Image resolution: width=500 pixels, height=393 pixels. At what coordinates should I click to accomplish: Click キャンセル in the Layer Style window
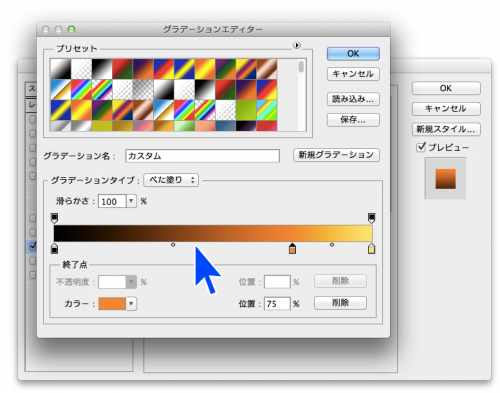point(446,109)
